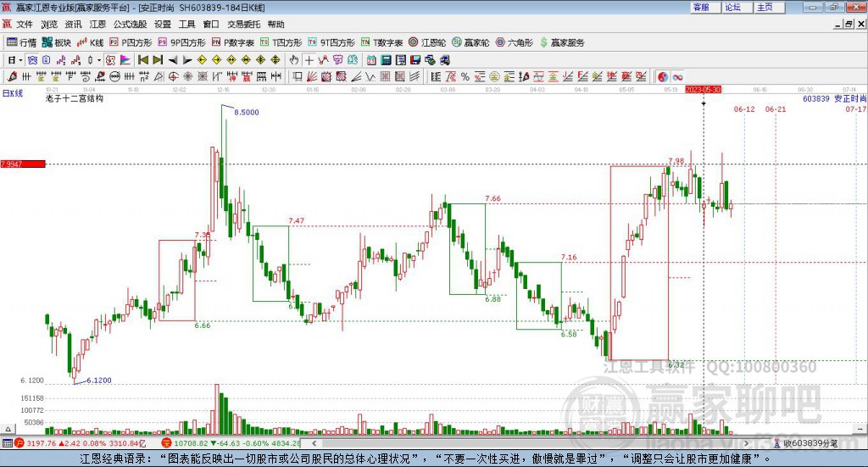The width and height of the screenshot is (868, 467).
Task: Open the T数字表 tool
Action: click(x=381, y=42)
